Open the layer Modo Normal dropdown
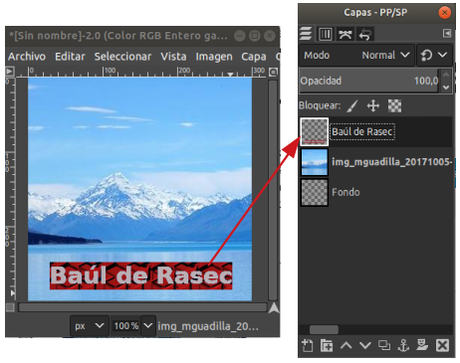The width and height of the screenshot is (460, 363). pos(357,55)
